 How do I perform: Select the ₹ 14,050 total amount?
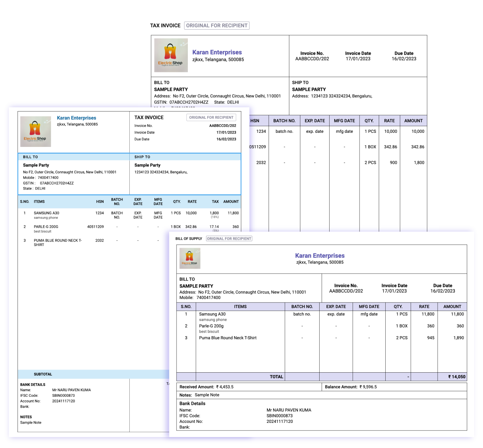click(x=457, y=377)
